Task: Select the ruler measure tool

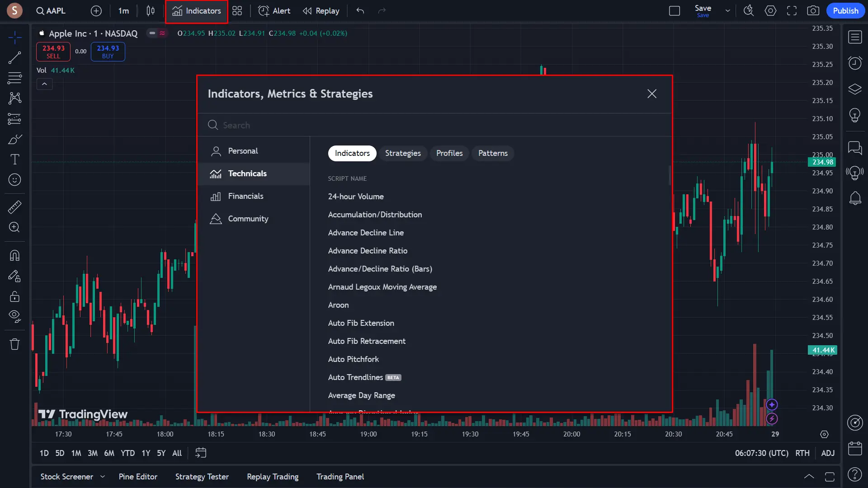Action: 15,207
